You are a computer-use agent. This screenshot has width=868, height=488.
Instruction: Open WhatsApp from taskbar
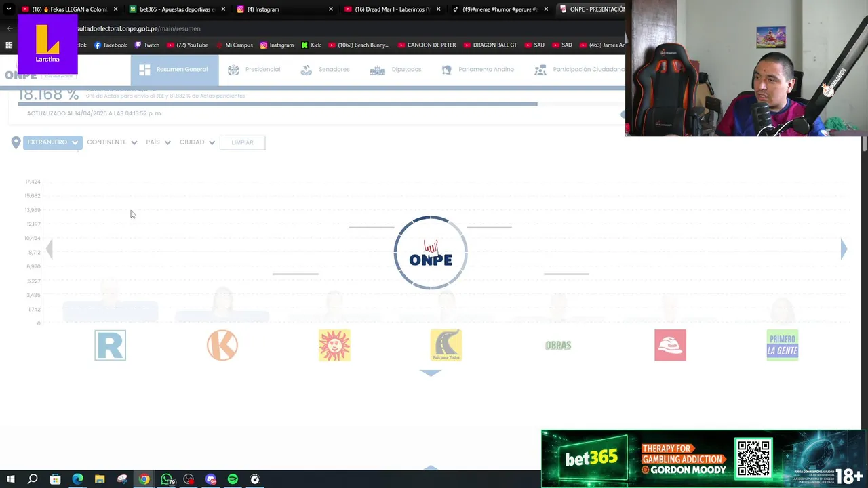pyautogui.click(x=166, y=479)
